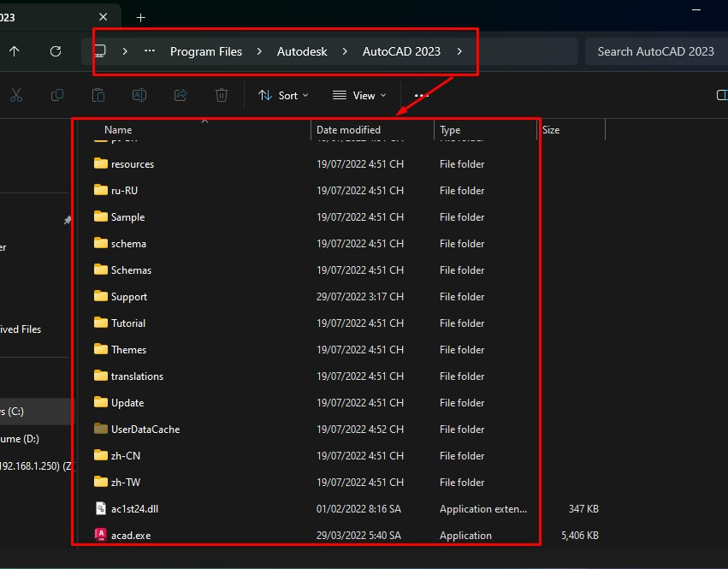Expand the chevron after Program Files
The image size is (728, 569).
(x=259, y=51)
